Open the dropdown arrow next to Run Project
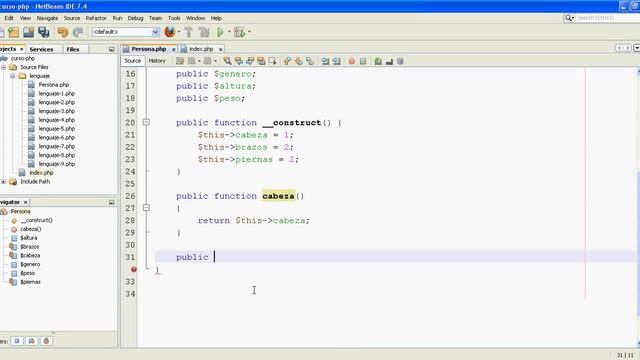 (x=229, y=32)
